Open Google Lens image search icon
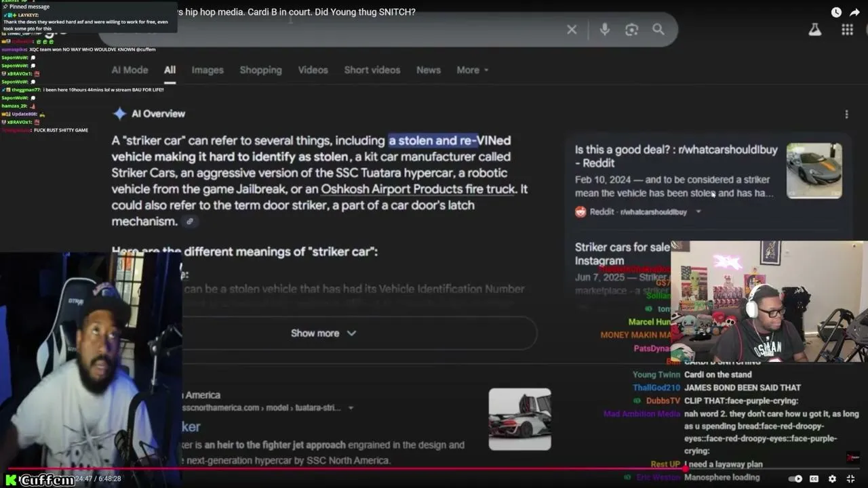Image resolution: width=868 pixels, height=488 pixels. coord(631,29)
